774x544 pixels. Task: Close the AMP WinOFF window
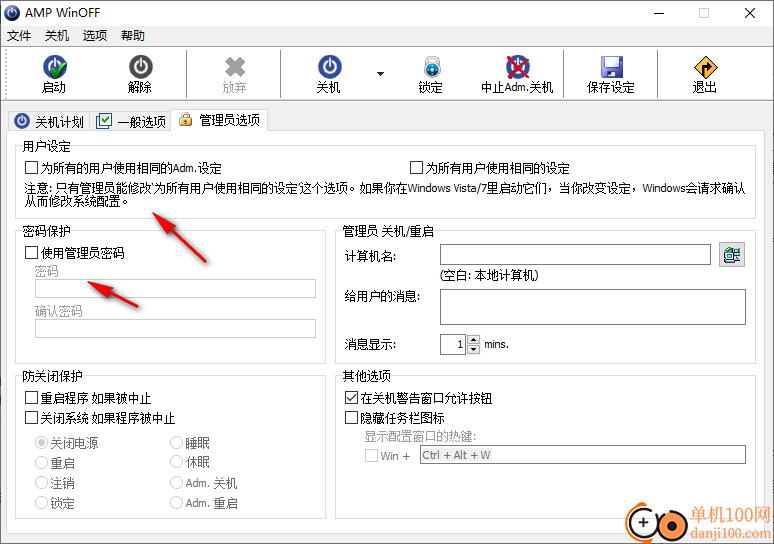tap(750, 13)
